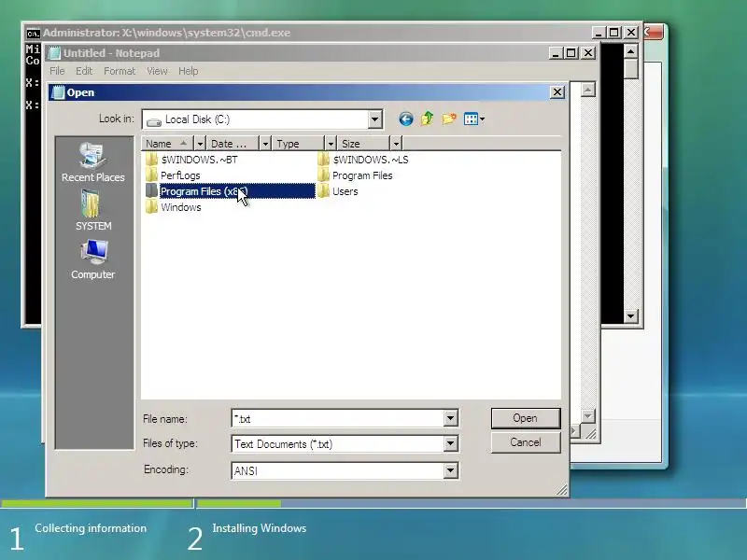747x560 pixels.
Task: Expand Files of type dropdown
Action: point(450,444)
